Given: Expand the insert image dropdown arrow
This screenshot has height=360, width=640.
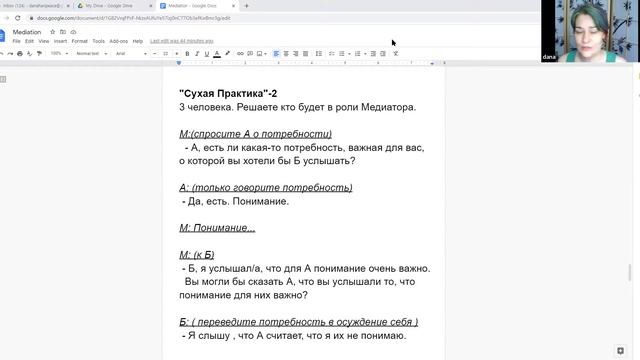Looking at the screenshot, I should 266,53.
